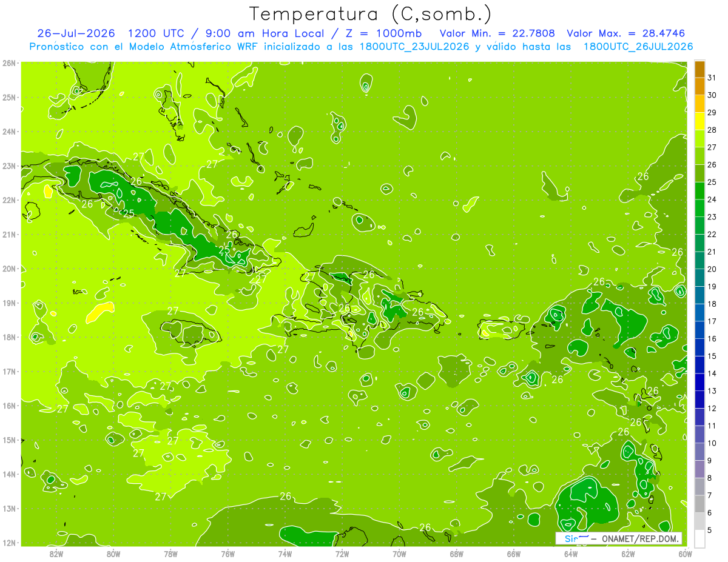This screenshot has height=562, width=728.
Task: Click the legend scale value '10'
Action: pos(712,443)
